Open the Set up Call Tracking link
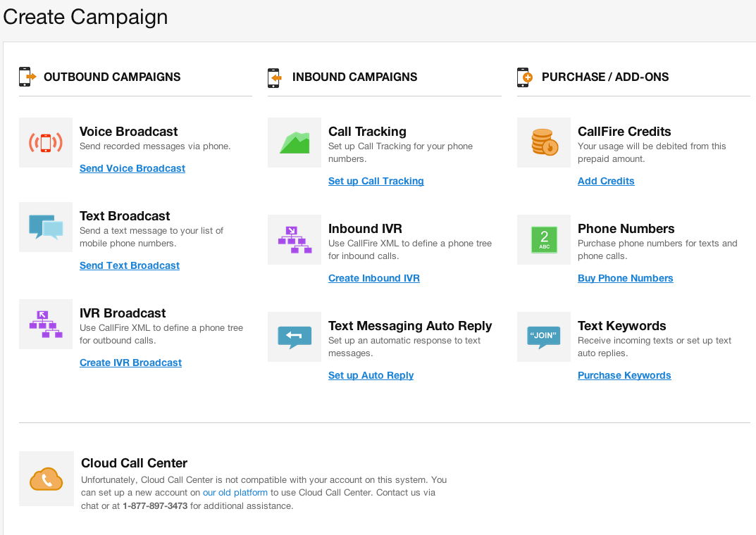The height and width of the screenshot is (535, 756). point(376,181)
